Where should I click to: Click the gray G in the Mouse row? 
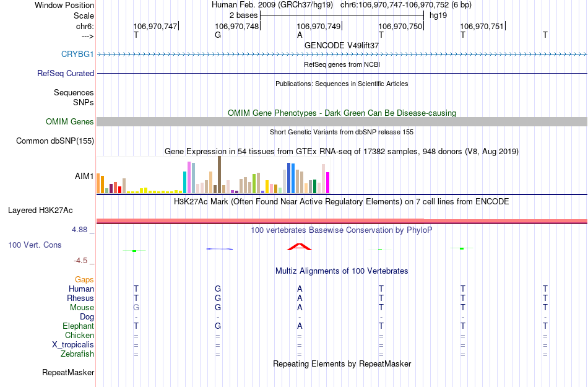point(136,308)
